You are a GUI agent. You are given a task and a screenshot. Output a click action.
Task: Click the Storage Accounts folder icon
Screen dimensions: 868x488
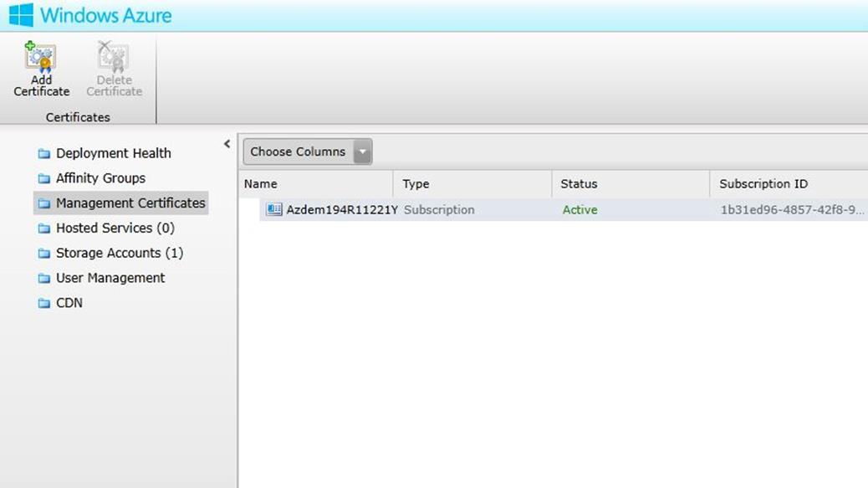click(43, 253)
